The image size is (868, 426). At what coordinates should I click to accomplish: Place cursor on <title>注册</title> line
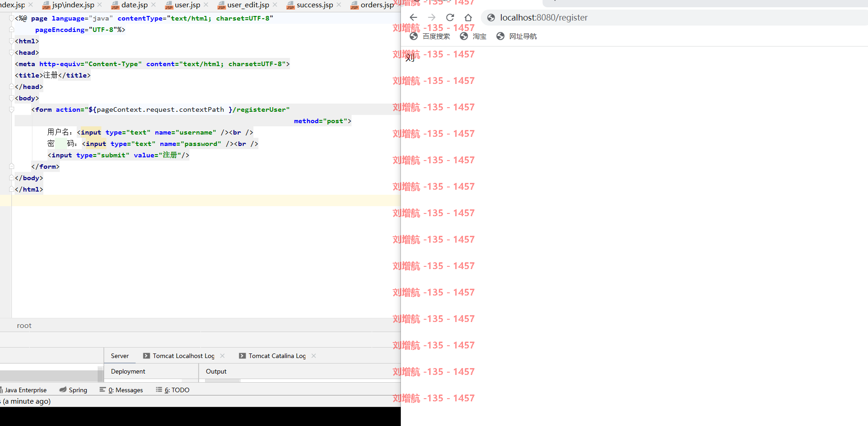pos(53,75)
